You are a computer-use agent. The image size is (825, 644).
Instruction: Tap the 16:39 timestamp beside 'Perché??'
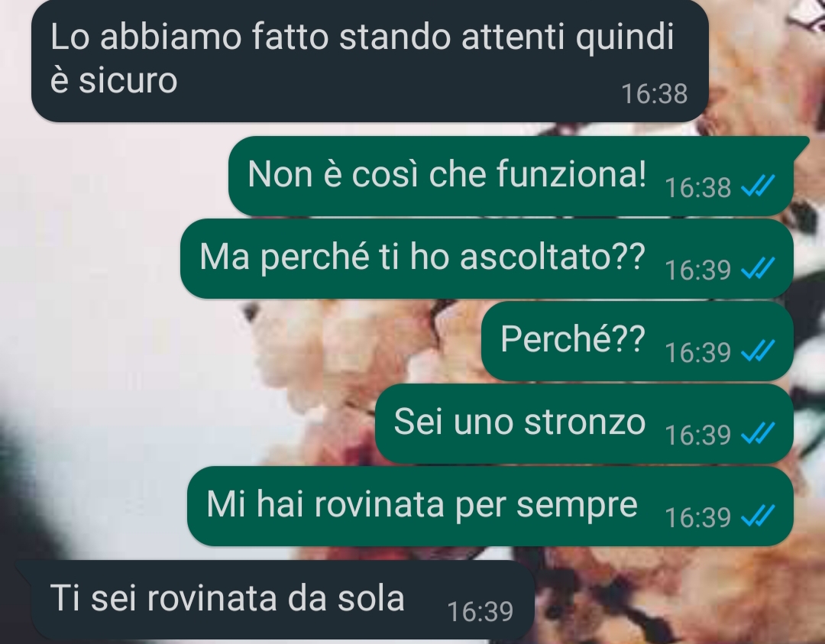pyautogui.click(x=697, y=352)
